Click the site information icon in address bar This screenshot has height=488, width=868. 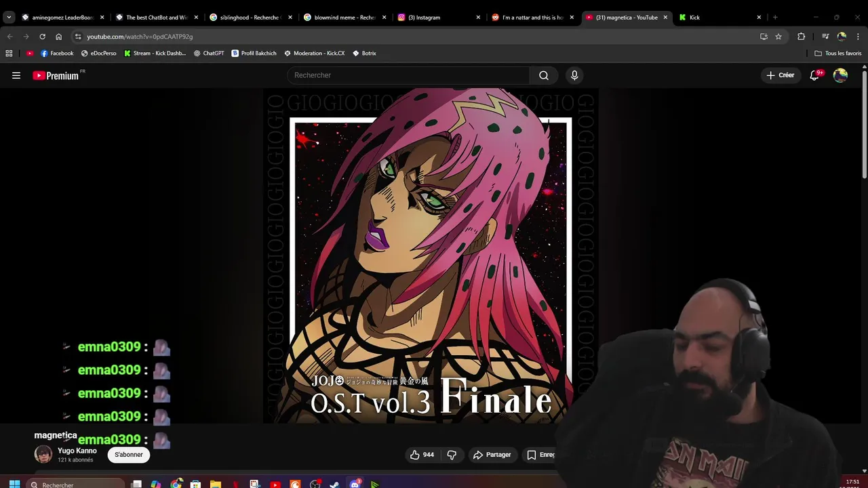coord(78,37)
